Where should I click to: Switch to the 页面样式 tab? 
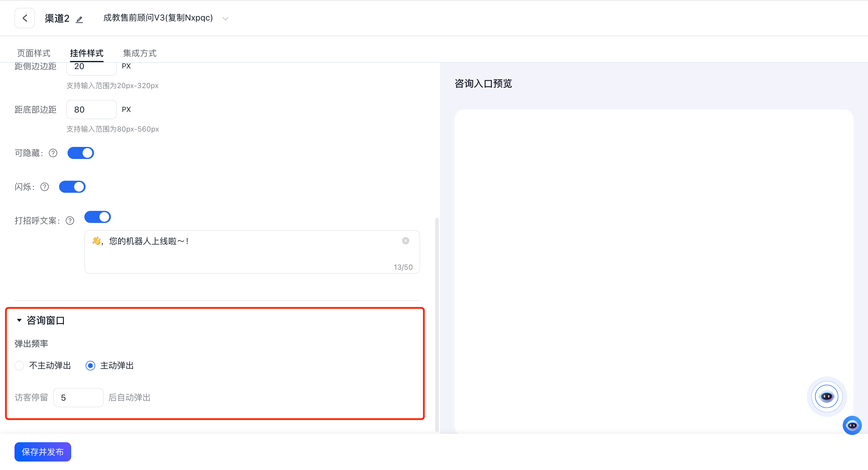pyautogui.click(x=33, y=53)
